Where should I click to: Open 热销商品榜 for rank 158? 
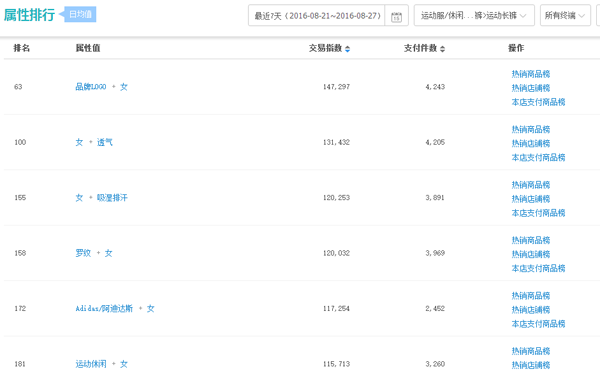tap(531, 240)
